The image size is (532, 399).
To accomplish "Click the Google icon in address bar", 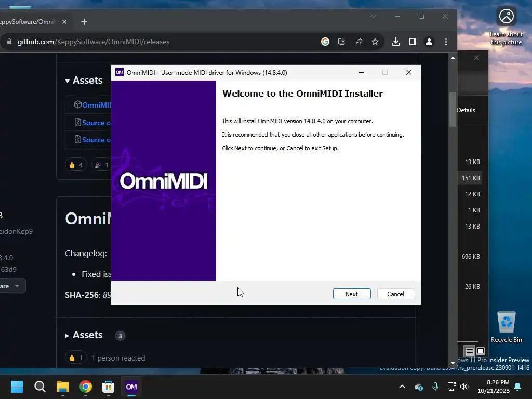I will point(325,42).
